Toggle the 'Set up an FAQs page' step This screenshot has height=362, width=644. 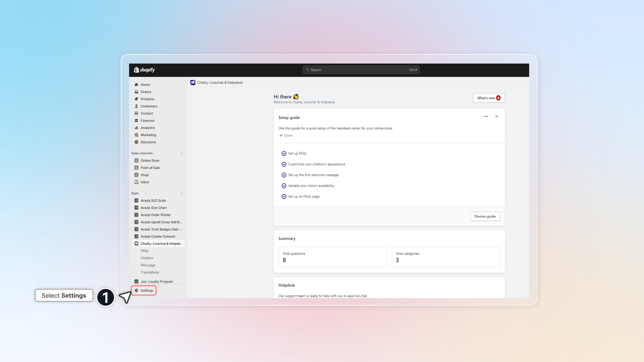pyautogui.click(x=284, y=196)
